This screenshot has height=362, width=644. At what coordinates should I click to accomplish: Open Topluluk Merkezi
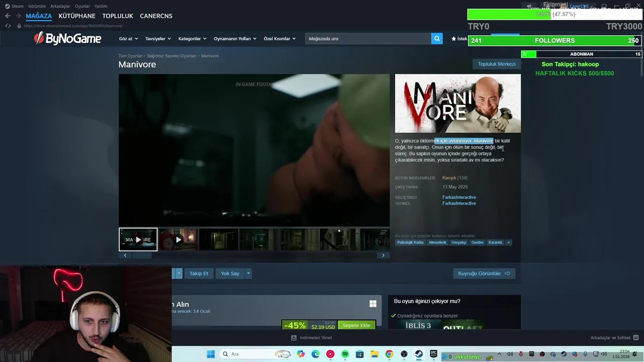pos(497,64)
